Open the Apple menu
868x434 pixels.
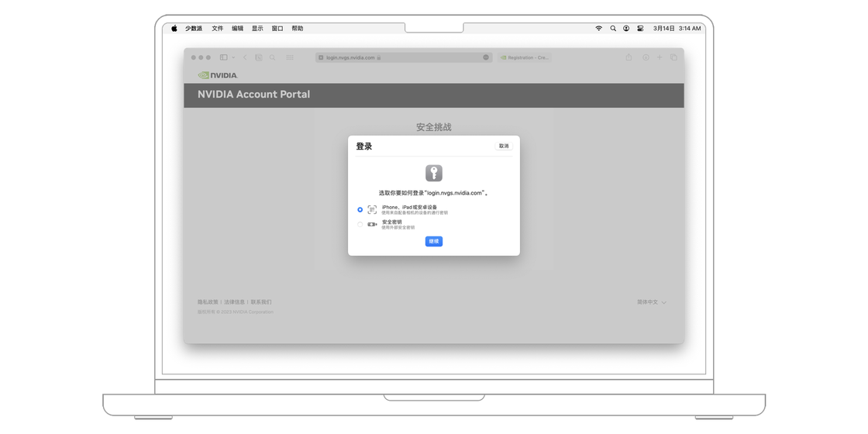tap(174, 28)
